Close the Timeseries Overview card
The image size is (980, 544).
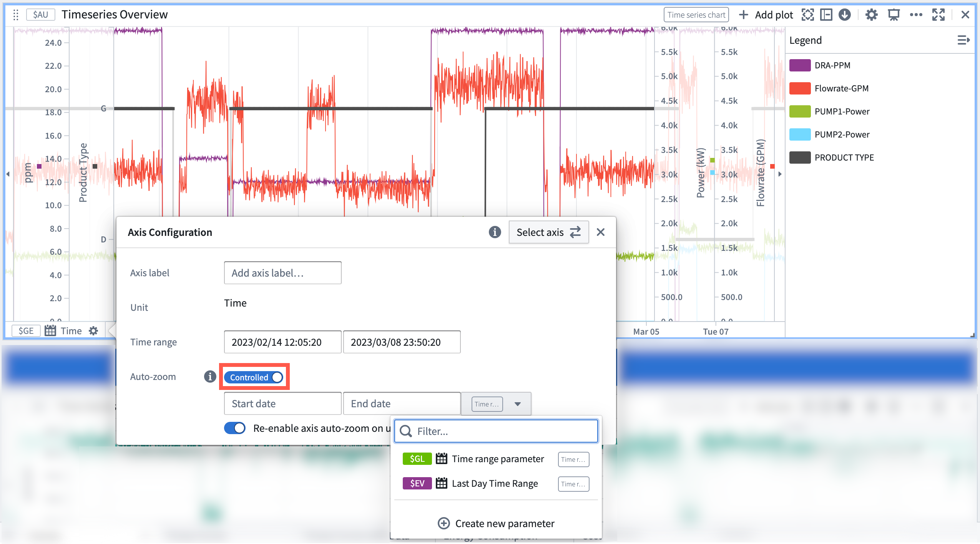point(965,15)
